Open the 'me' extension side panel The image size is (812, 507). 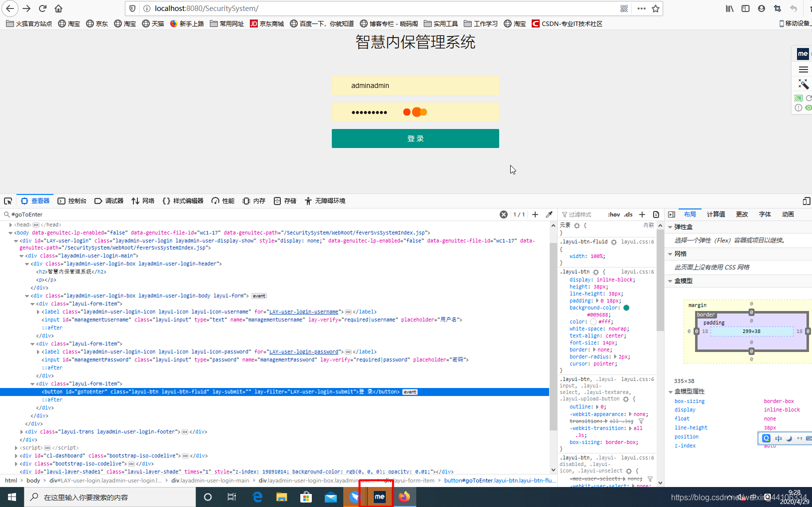pyautogui.click(x=803, y=53)
